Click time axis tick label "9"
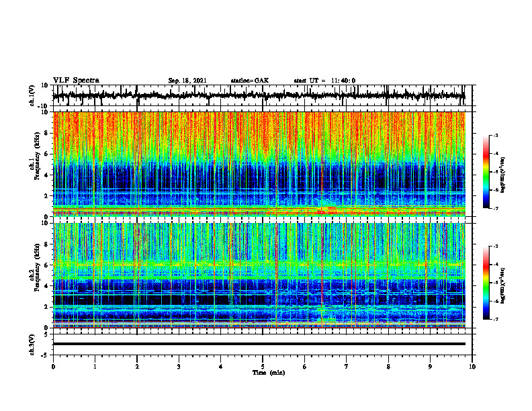Viewport: 532px width, 411px height. tap(430, 367)
